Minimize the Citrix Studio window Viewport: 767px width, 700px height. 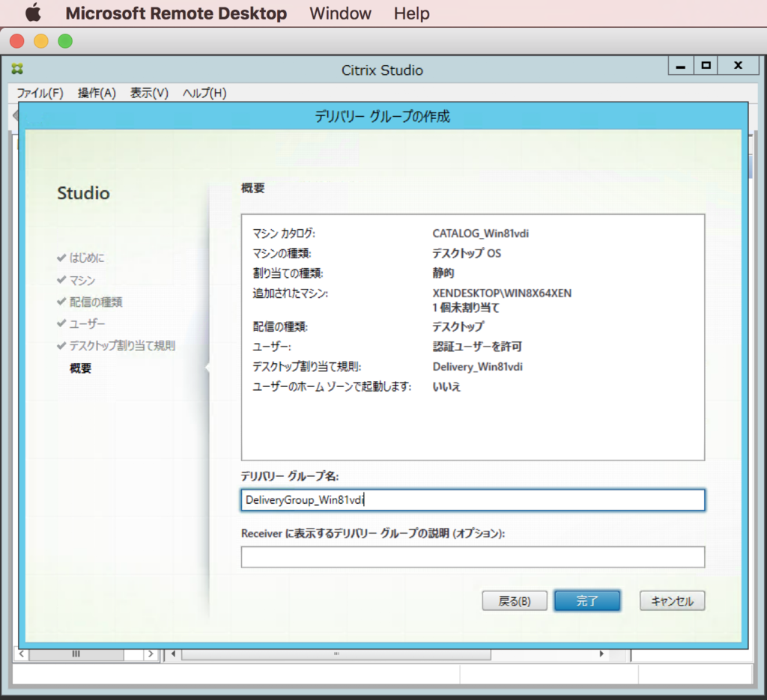(x=680, y=65)
